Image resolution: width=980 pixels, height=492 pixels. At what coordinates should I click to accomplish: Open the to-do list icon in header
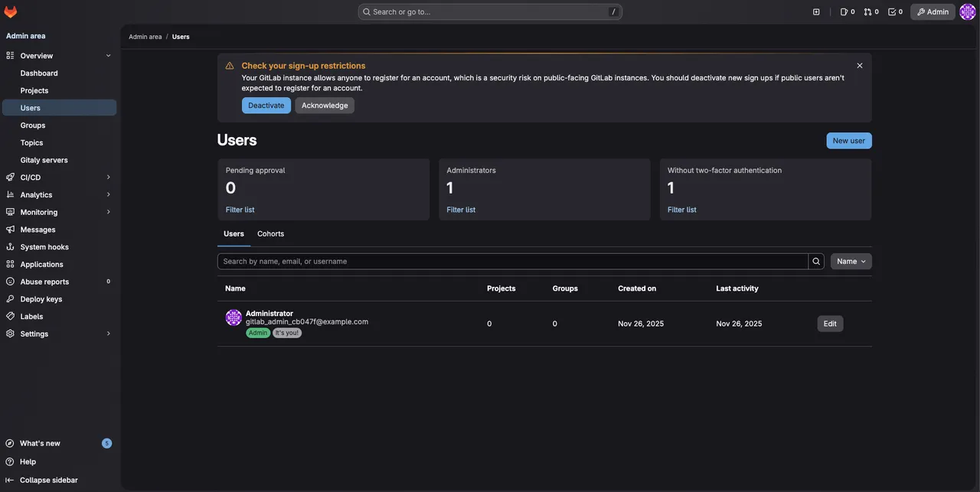click(896, 11)
